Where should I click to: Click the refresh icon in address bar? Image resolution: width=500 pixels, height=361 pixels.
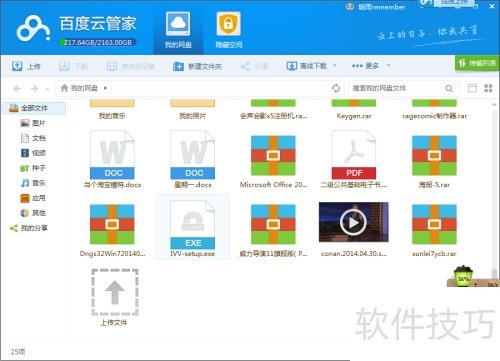[x=336, y=88]
